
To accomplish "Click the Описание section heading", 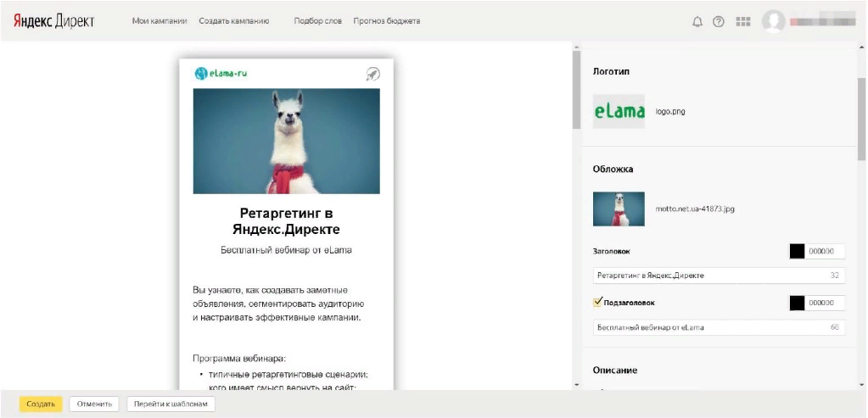I will coord(615,370).
